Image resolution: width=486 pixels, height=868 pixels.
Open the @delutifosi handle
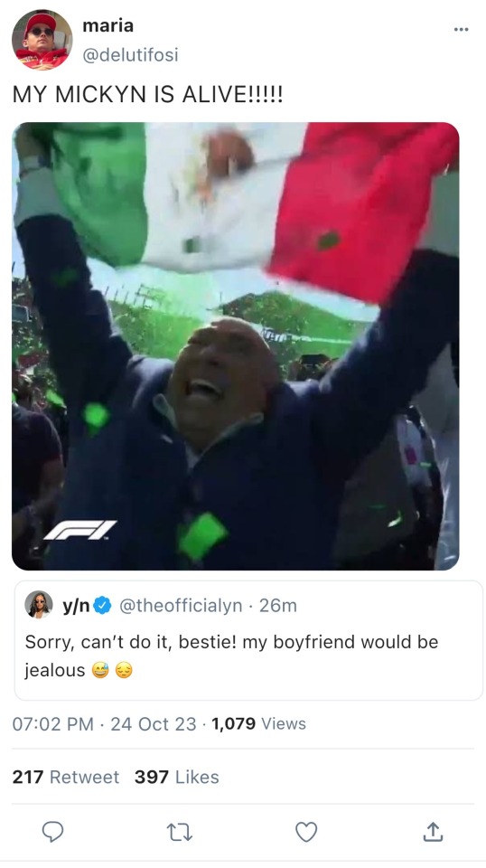tap(130, 55)
